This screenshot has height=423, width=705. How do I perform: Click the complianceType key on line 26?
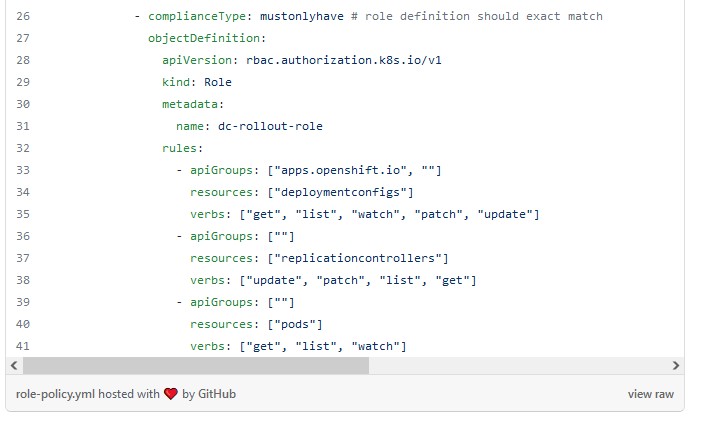pos(197,16)
